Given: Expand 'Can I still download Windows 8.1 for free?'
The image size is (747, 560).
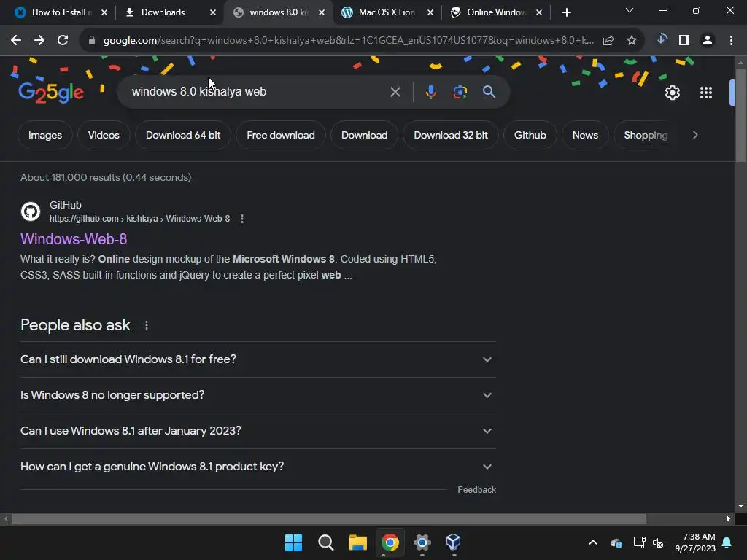Looking at the screenshot, I should [258, 359].
